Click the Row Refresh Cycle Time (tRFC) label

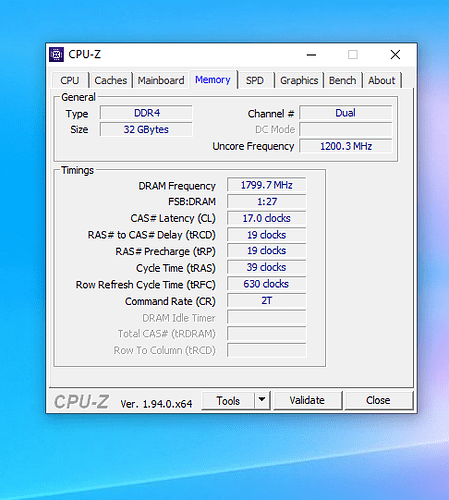click(x=146, y=285)
